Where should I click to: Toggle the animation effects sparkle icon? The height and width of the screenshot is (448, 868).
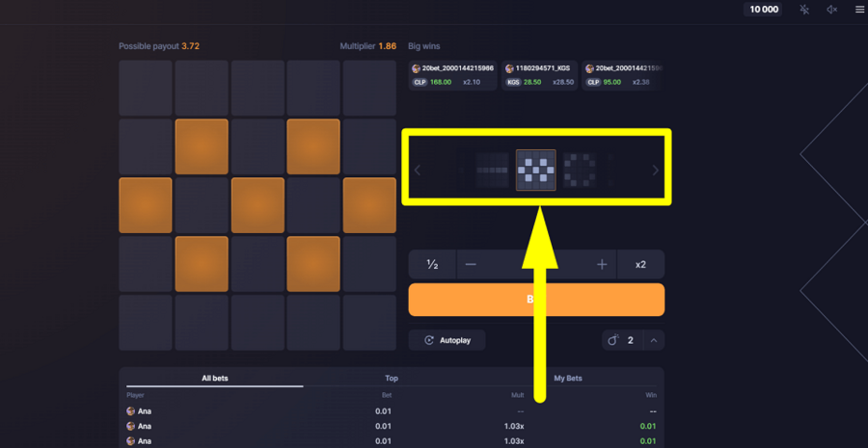point(804,10)
